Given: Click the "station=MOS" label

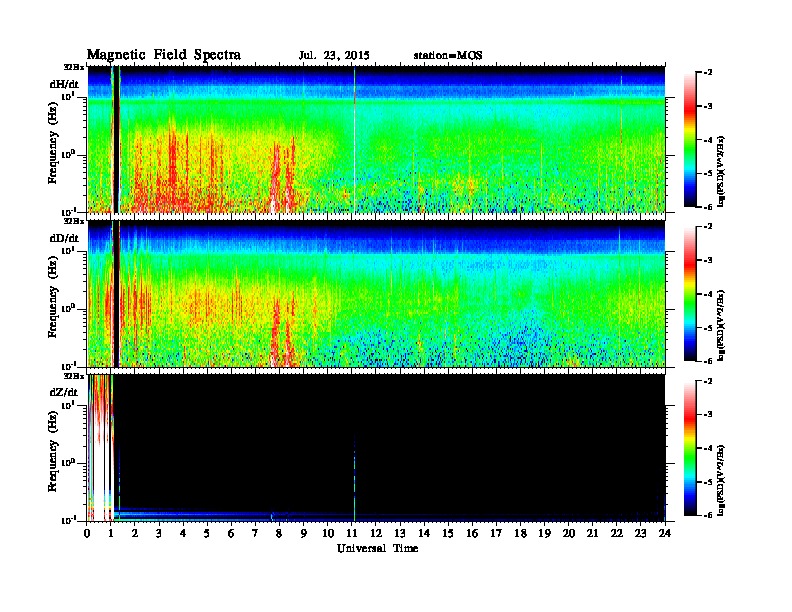Looking at the screenshot, I should [x=448, y=56].
